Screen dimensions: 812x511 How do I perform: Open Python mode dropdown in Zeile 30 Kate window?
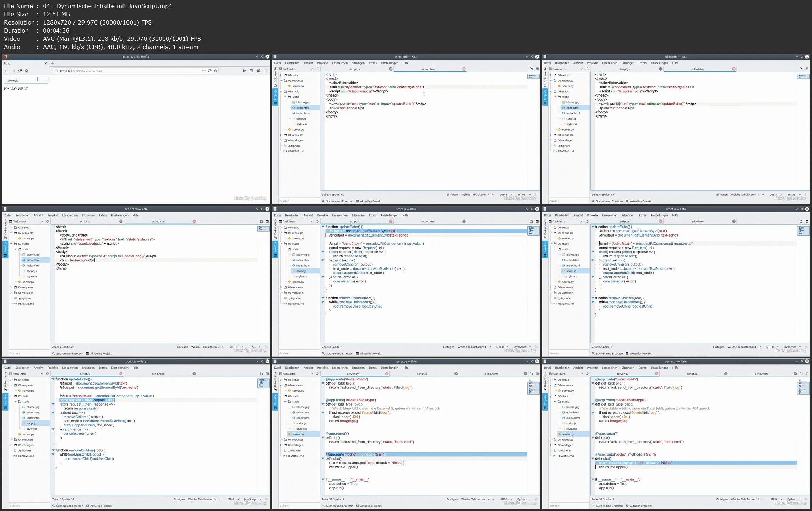coord(524,499)
